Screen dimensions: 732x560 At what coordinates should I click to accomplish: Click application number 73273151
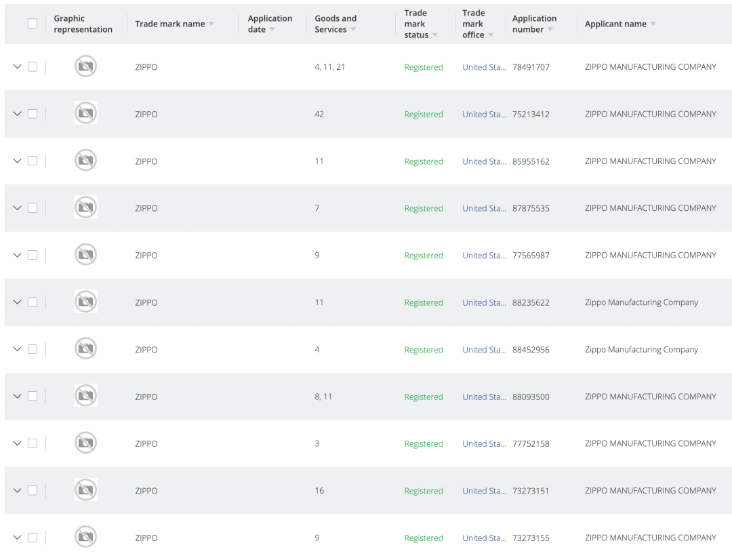tap(531, 491)
